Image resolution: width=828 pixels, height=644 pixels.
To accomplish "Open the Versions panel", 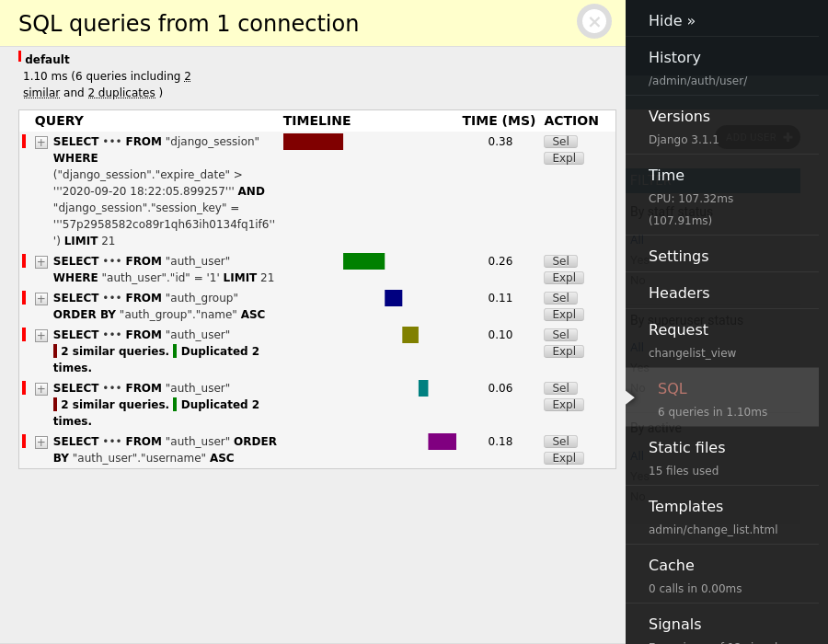I will tap(679, 117).
